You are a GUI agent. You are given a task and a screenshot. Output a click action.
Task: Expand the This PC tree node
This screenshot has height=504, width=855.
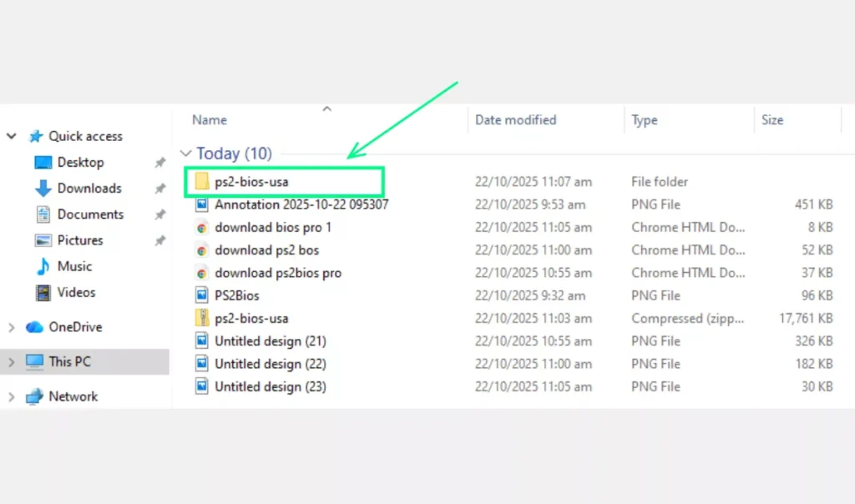pyautogui.click(x=12, y=362)
